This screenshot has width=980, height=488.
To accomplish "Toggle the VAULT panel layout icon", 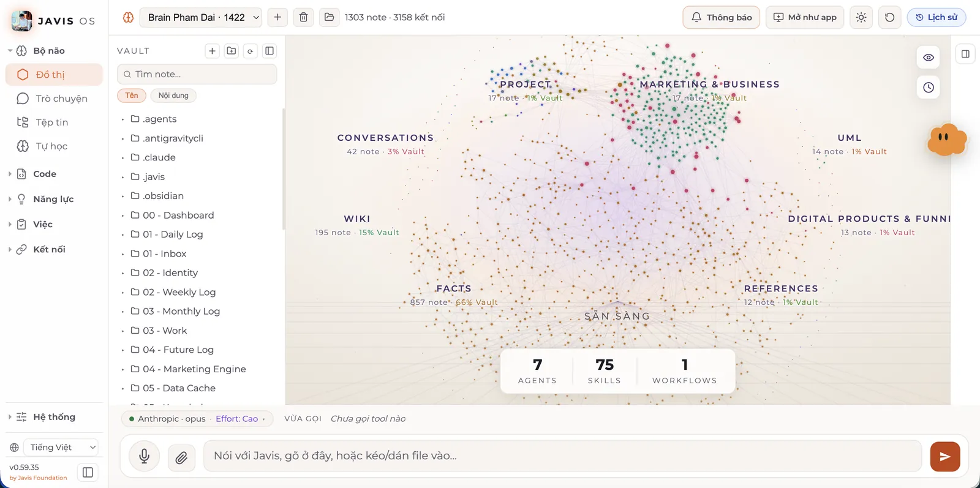I will [269, 51].
